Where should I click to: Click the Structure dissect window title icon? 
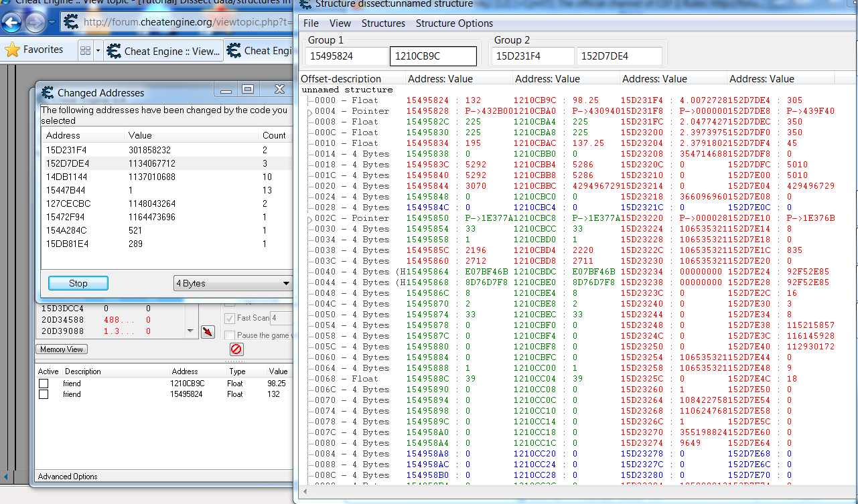305,5
